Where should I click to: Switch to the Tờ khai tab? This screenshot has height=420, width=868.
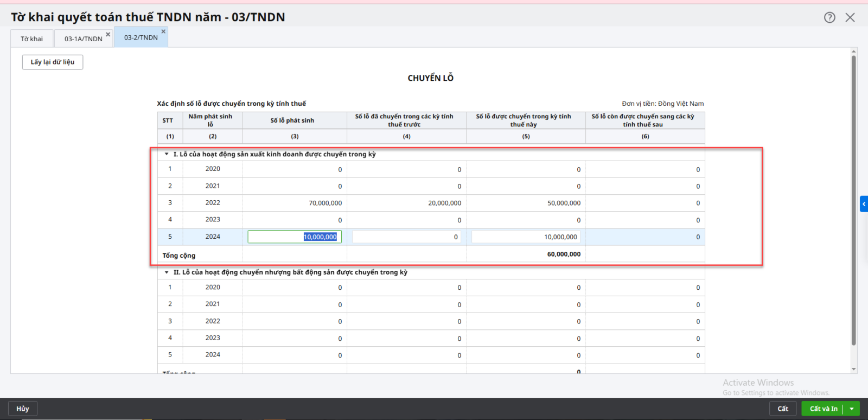point(32,39)
